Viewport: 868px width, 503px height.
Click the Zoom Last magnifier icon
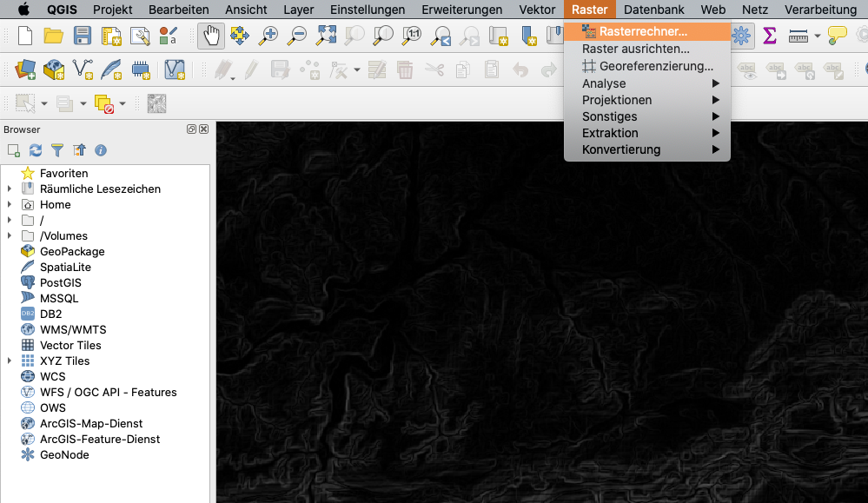point(441,36)
